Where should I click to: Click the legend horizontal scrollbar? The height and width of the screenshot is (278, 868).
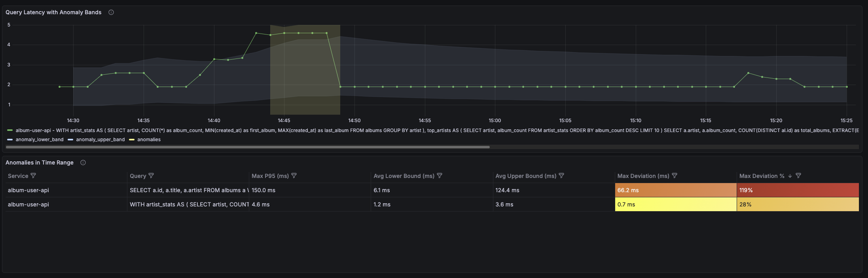(x=248, y=147)
